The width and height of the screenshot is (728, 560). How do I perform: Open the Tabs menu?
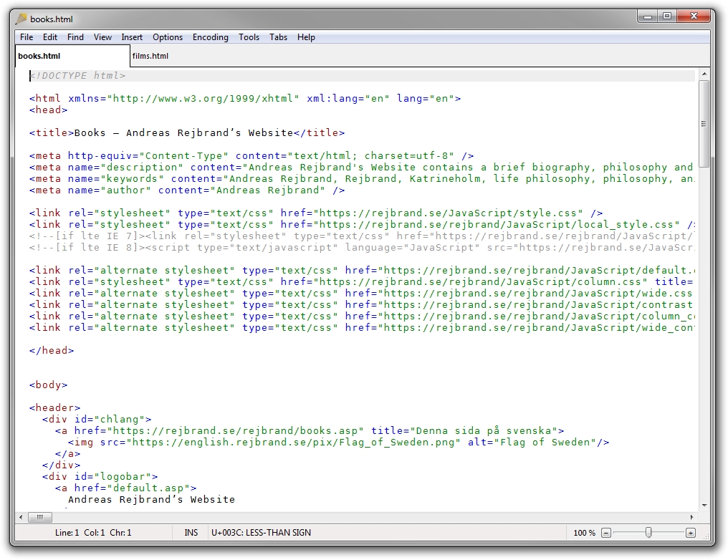coord(278,37)
